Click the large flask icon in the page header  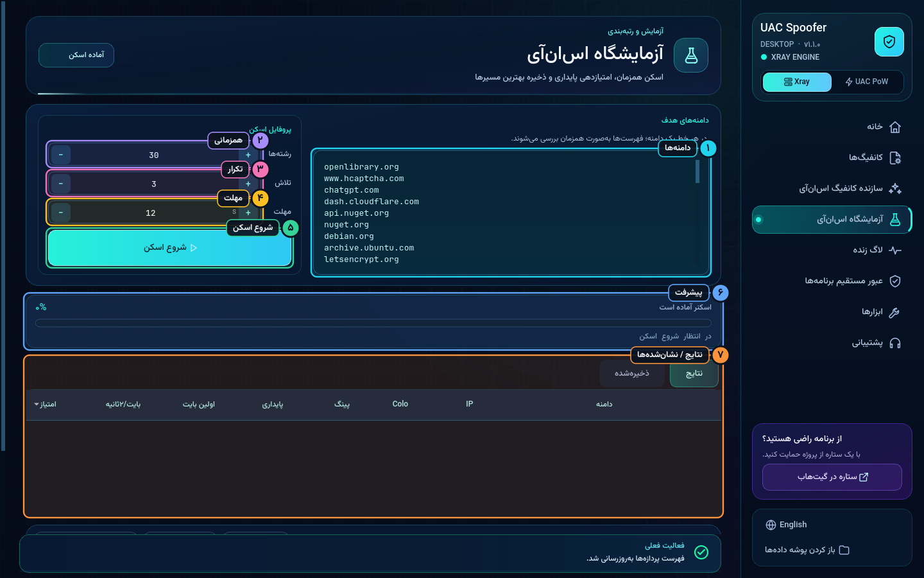[x=691, y=55]
